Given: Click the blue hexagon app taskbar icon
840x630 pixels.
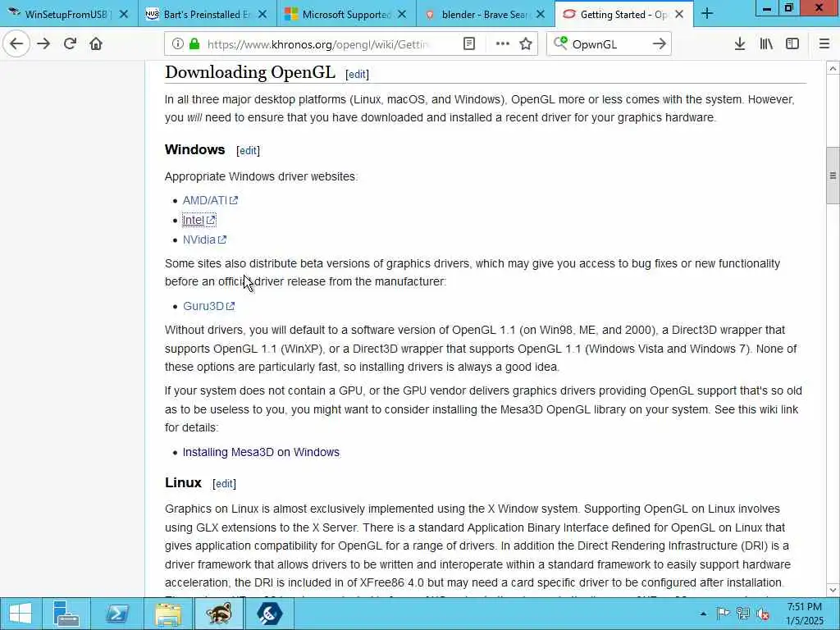Looking at the screenshot, I should coord(269,614).
